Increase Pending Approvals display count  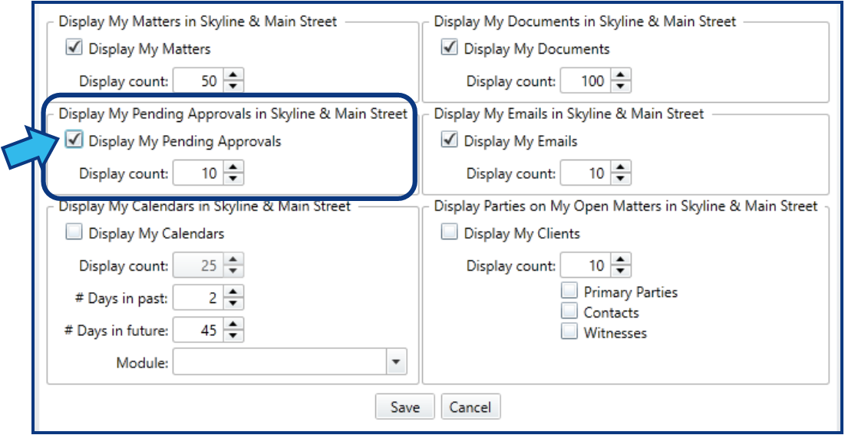[233, 167]
